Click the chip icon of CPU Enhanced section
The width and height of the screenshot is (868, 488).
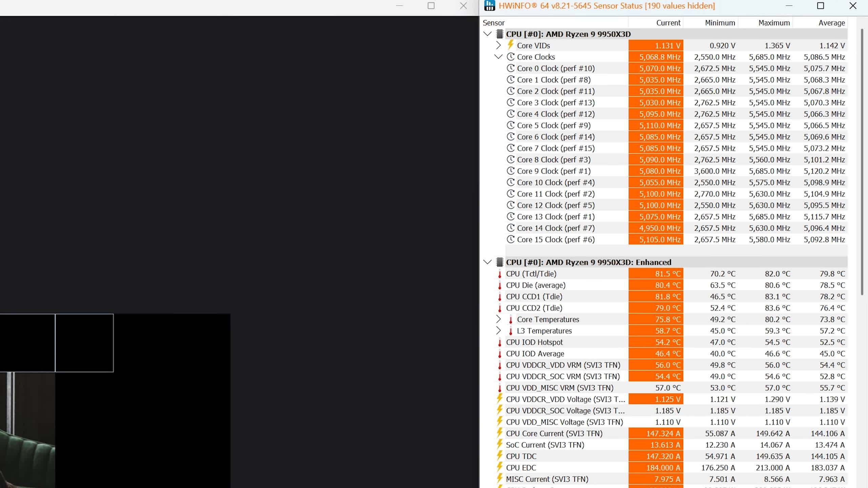pos(499,262)
